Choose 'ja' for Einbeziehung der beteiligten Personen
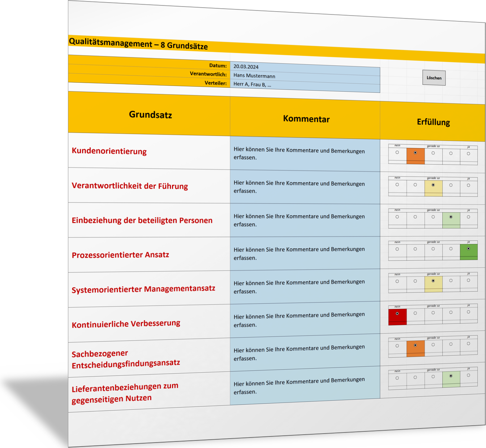Image resolution: width=486 pixels, height=448 pixels. [x=468, y=217]
